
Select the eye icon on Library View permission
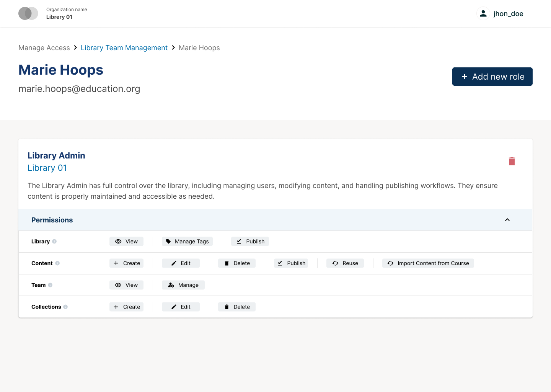(x=118, y=241)
